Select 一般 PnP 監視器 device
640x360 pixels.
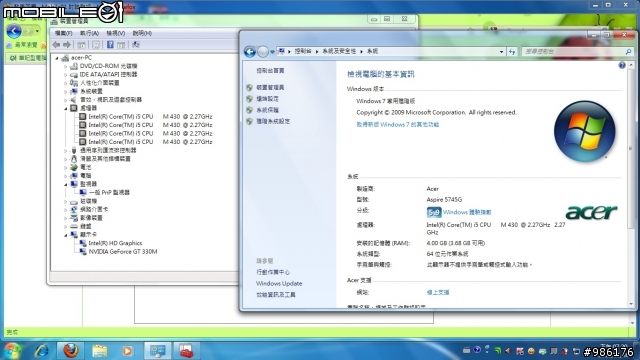[109, 192]
